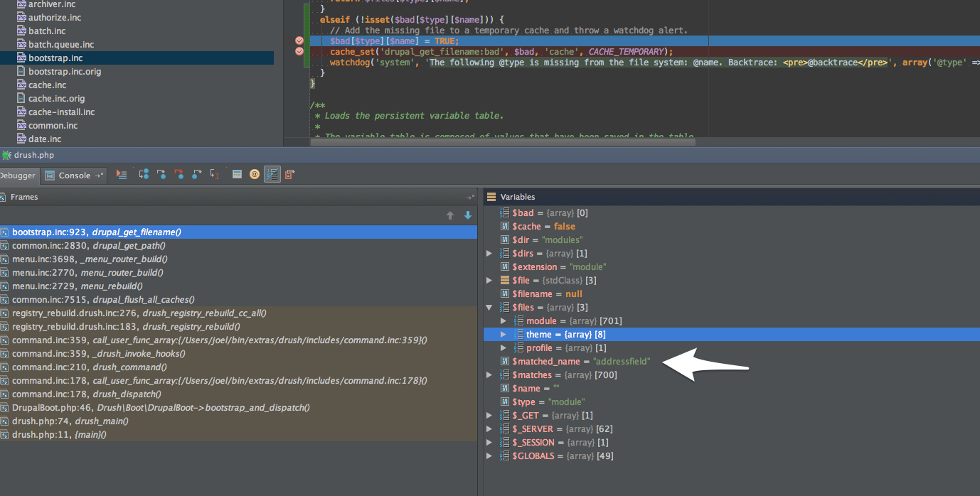Screen dimensions: 980x496
Task: Click Show Execution Point toolbar icon
Action: coord(122,174)
